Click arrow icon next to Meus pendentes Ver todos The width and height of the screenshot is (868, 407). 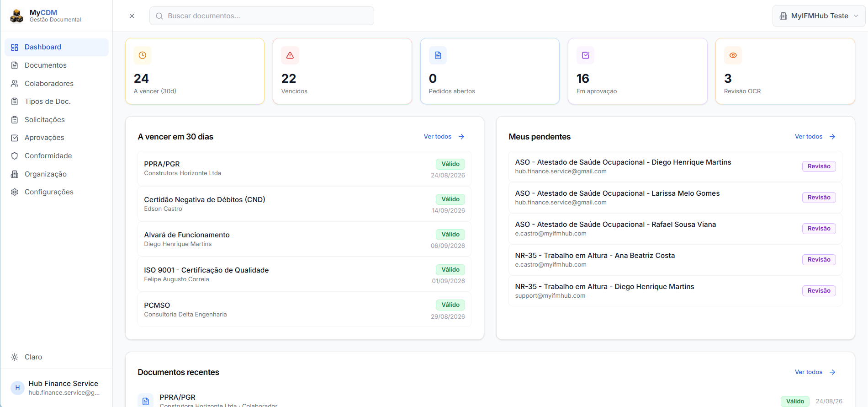[x=832, y=137]
